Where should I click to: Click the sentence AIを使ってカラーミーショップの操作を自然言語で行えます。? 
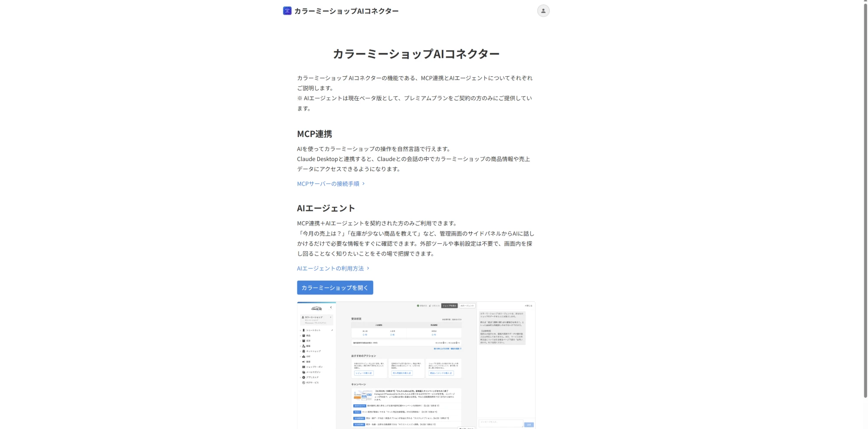point(375,149)
